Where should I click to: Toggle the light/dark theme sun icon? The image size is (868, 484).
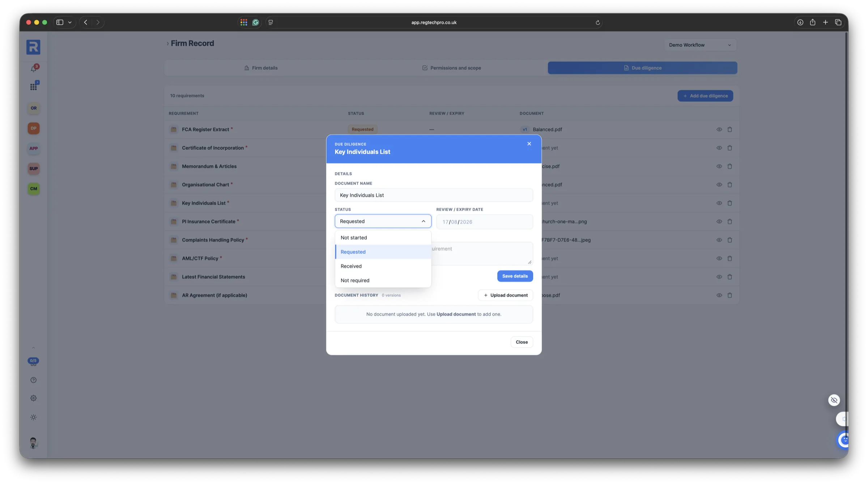pos(34,417)
